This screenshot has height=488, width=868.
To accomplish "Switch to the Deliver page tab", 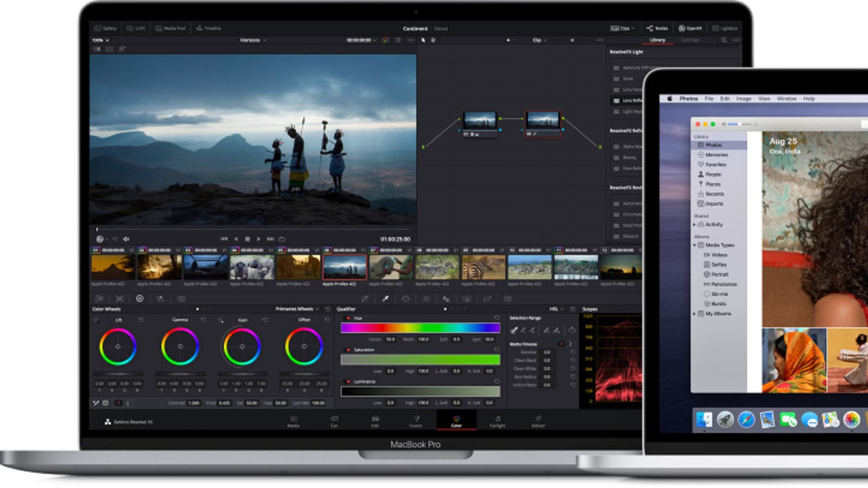I will click(x=538, y=421).
